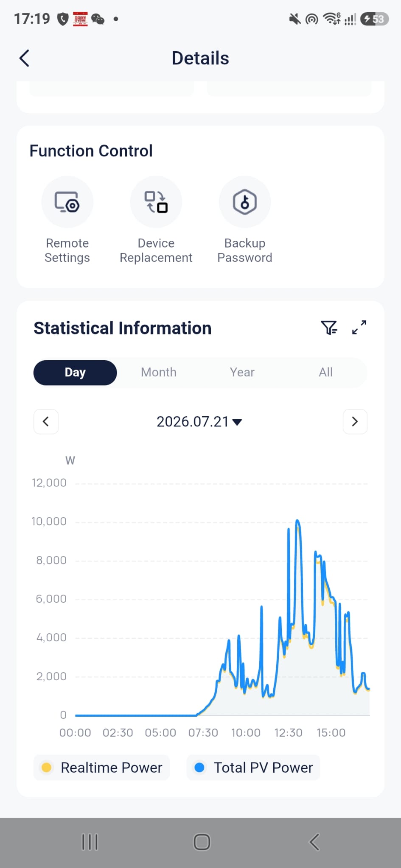Tap the 07:30 x-axis label

pos(203,733)
